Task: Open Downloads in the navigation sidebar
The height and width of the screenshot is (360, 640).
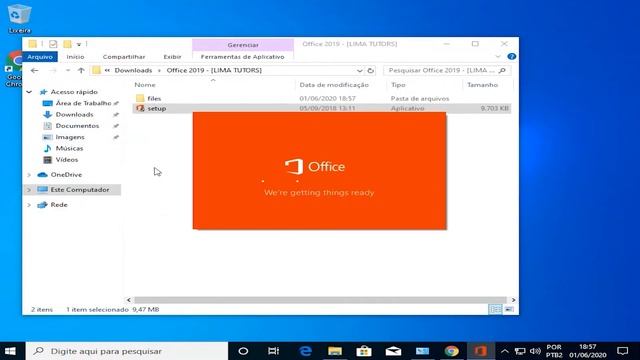Action: point(74,115)
